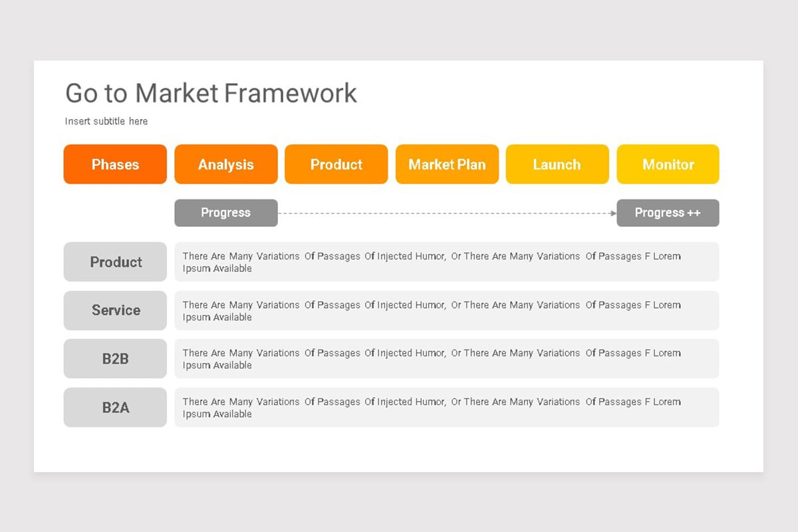Screen dimensions: 798x532
Task: Click the gray Progress label
Action: 226,213
